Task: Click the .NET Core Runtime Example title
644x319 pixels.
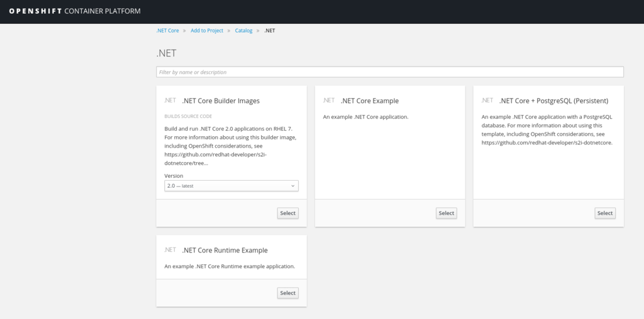Action: (x=225, y=250)
